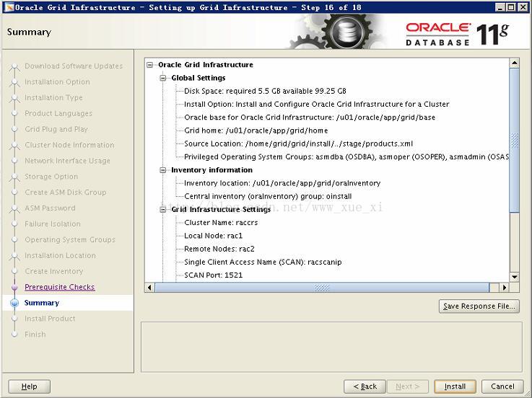This screenshot has width=532, height=398.
Task: Click the horizontal scrollbar right arrow
Action: point(505,288)
